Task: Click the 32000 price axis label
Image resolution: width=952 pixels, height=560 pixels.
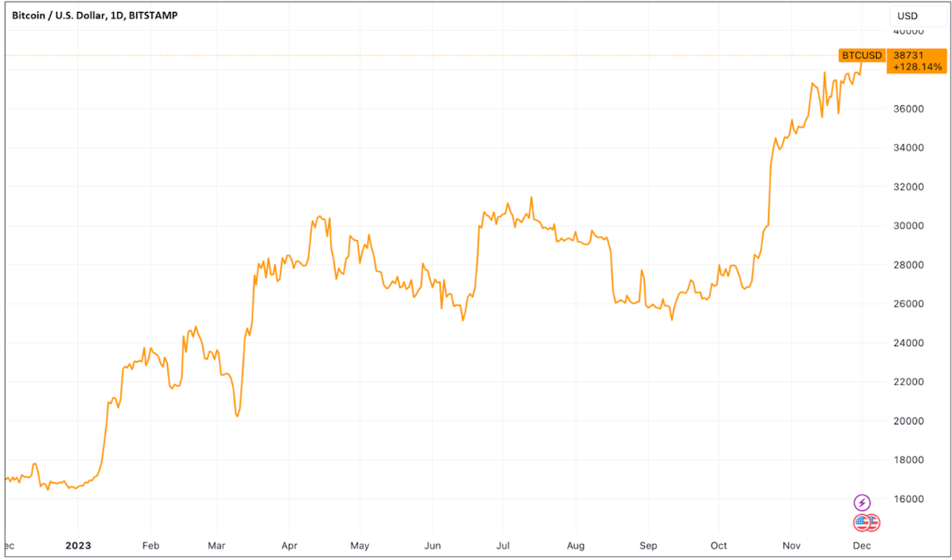Action: (x=908, y=187)
